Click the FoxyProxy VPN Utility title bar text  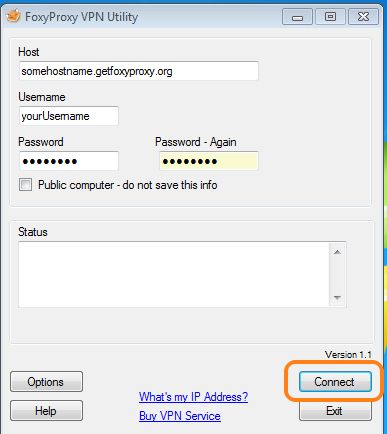click(x=82, y=17)
